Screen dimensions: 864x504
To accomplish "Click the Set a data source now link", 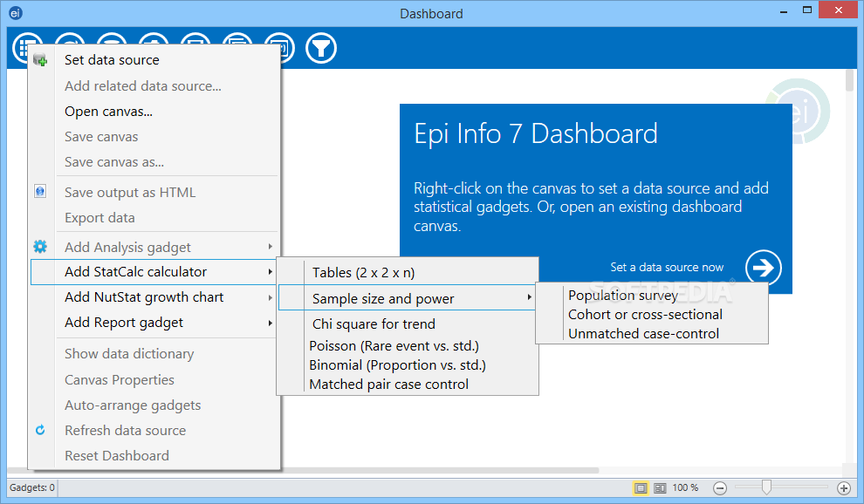I will pos(667,267).
